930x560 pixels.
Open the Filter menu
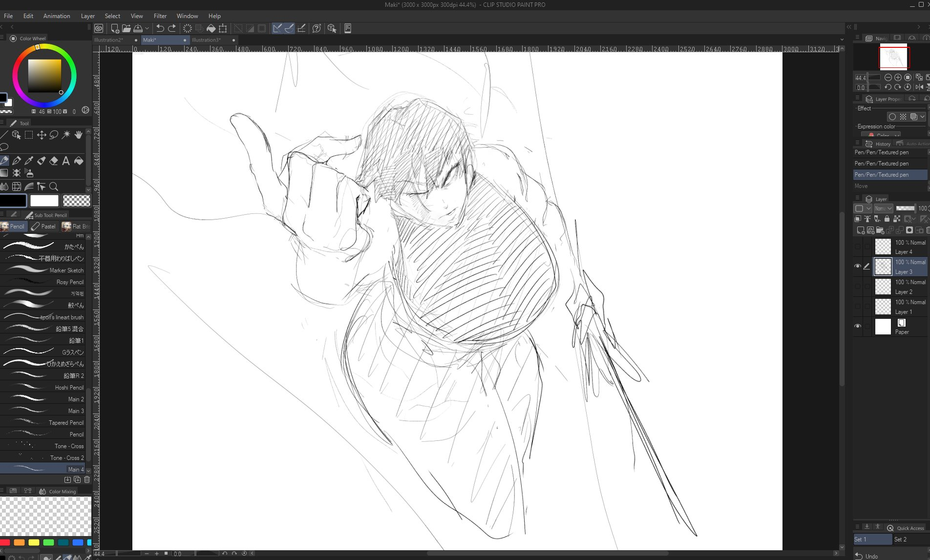click(x=160, y=16)
